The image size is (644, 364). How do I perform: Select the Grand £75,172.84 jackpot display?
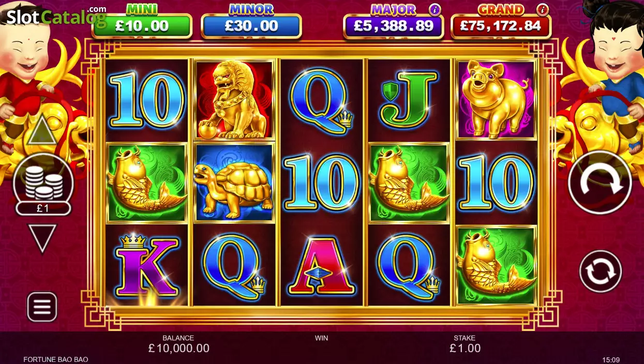pyautogui.click(x=501, y=26)
